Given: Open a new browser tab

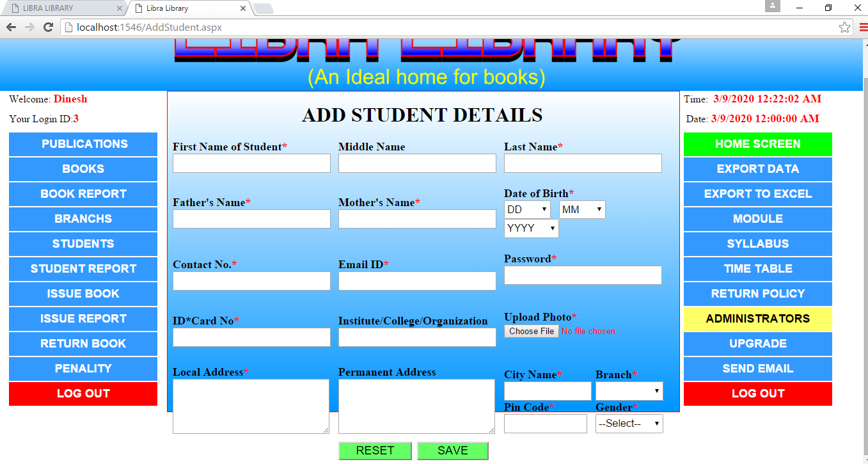Looking at the screenshot, I should [x=263, y=8].
